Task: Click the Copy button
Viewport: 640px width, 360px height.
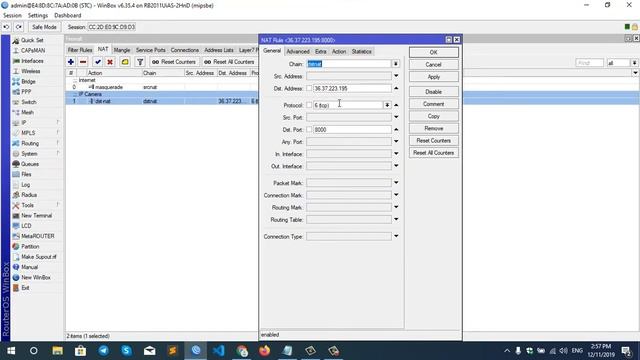Action: tap(433, 116)
